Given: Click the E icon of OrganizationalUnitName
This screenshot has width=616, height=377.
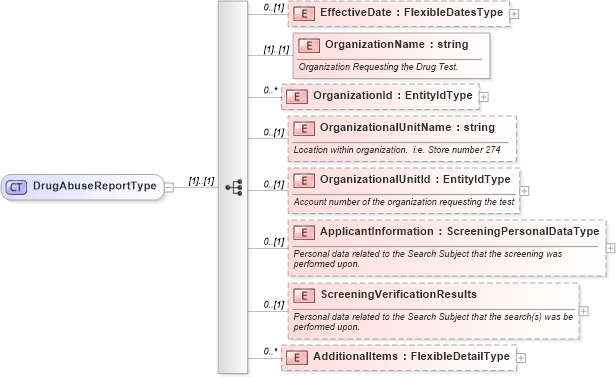Looking at the screenshot, I should point(304,128).
